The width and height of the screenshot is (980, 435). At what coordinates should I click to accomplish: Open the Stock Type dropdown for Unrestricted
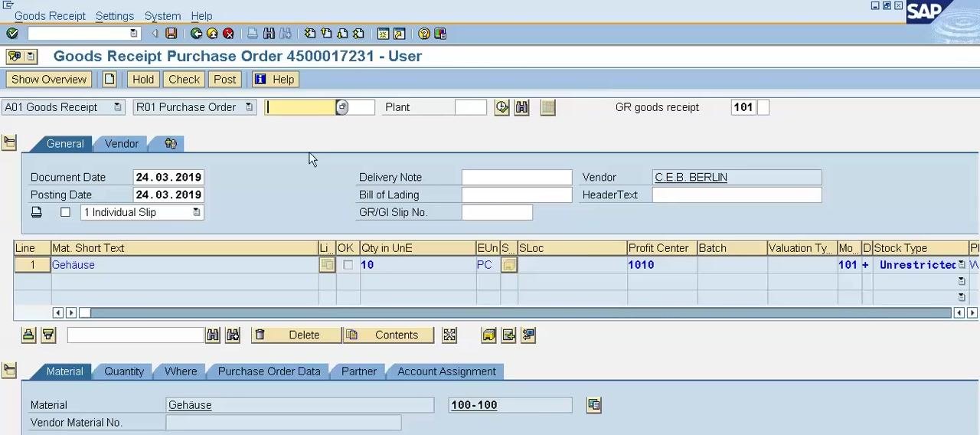[962, 265]
